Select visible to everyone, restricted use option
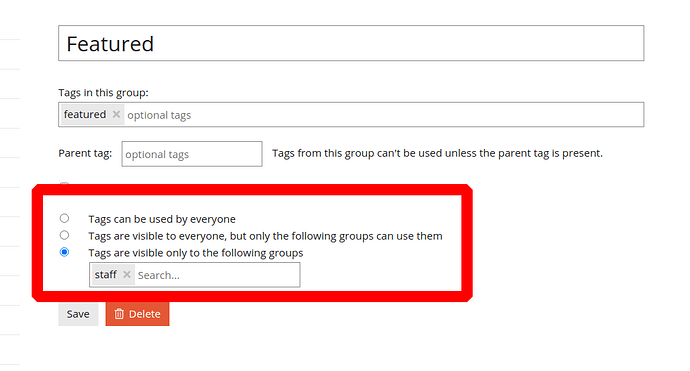This screenshot has height=371, width=690. (64, 235)
